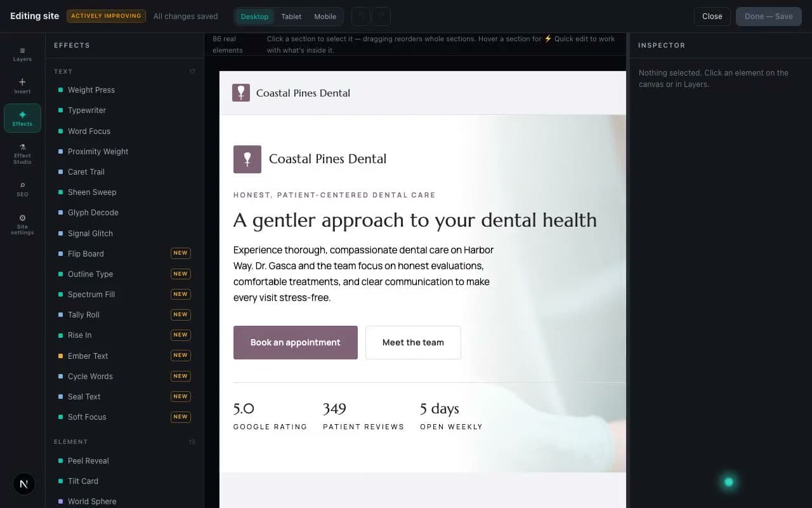Select the Weight Press text effect
Image resolution: width=812 pixels, height=508 pixels.
(x=124, y=90)
